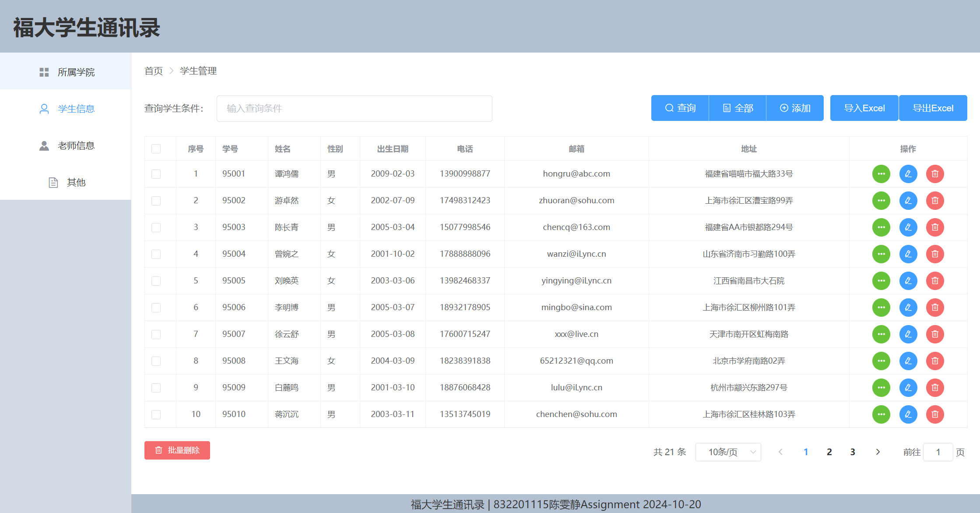Click the blue edit icon for 游卓然
The image size is (980, 513).
[x=908, y=201]
